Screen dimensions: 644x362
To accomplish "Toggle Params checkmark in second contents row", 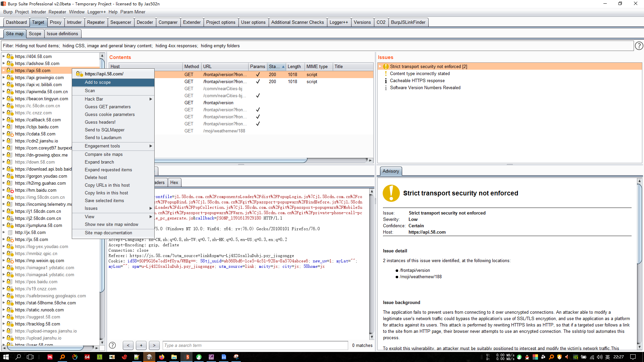I will coord(258,81).
